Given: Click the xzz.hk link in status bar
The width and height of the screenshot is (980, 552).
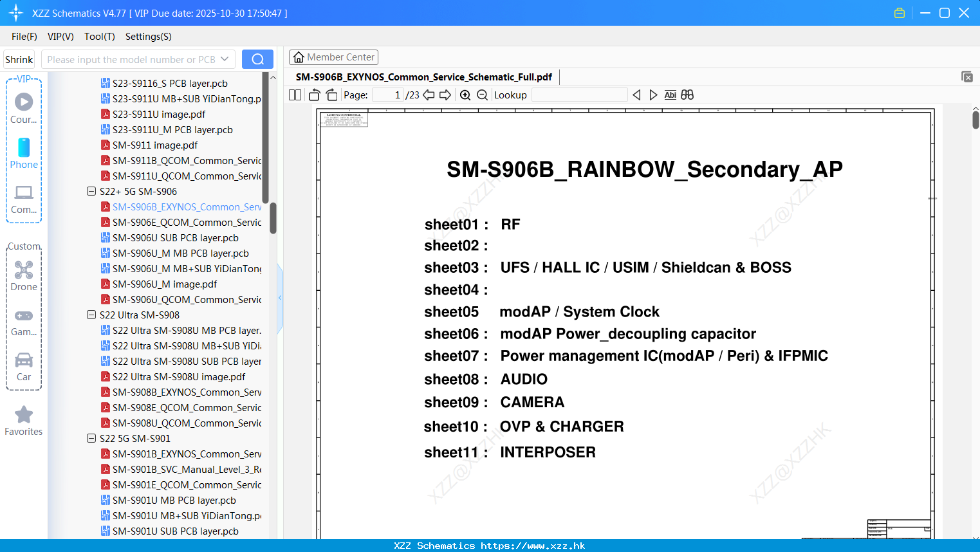Looking at the screenshot, I should [x=533, y=546].
